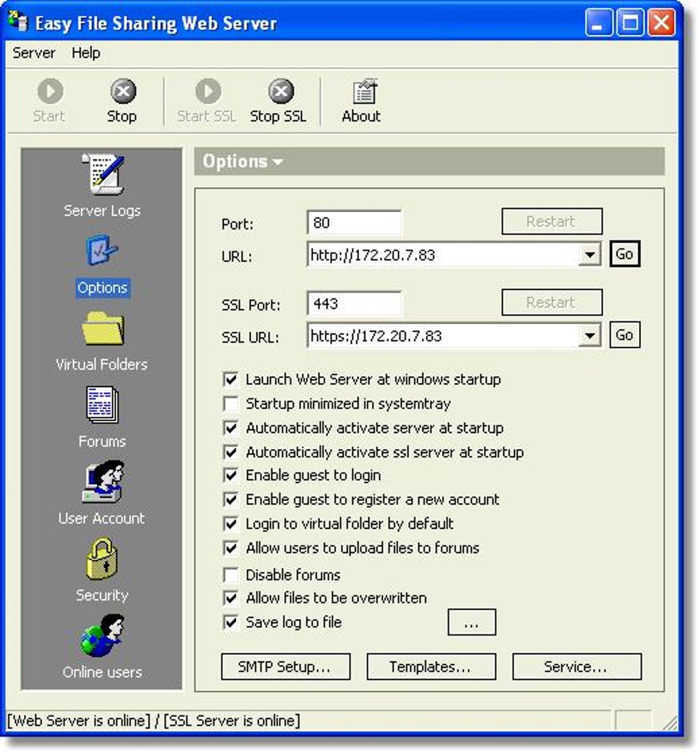Maximize the Easy File Sharing window
700x753 pixels.
point(630,23)
